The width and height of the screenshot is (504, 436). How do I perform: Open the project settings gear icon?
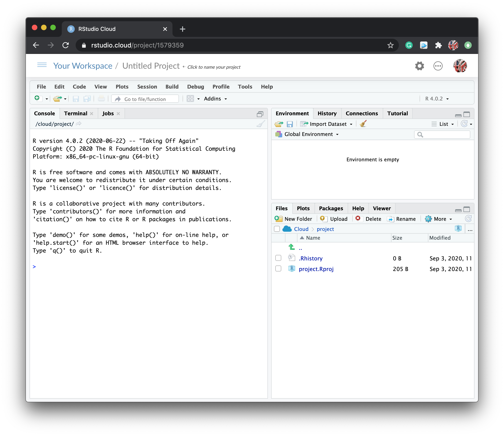pos(419,66)
